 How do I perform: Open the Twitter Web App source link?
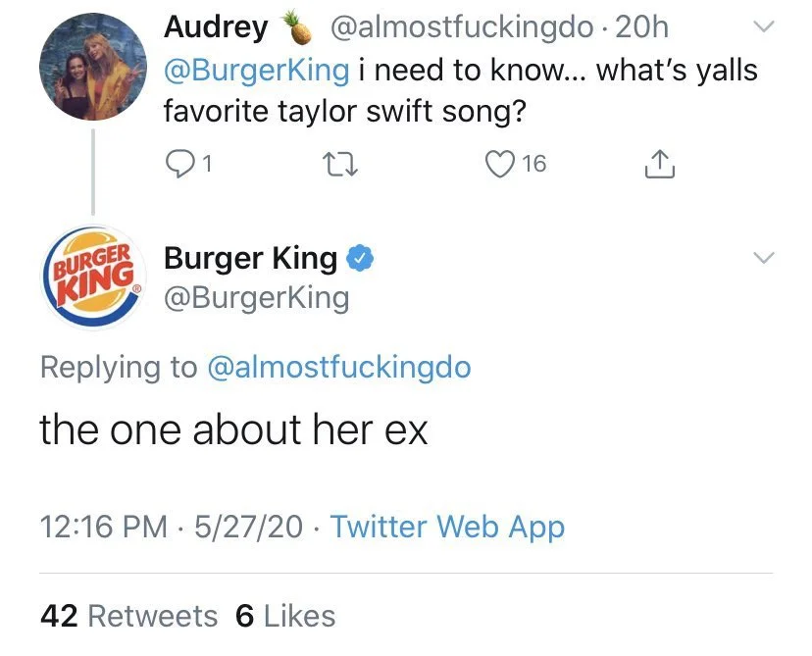447,527
